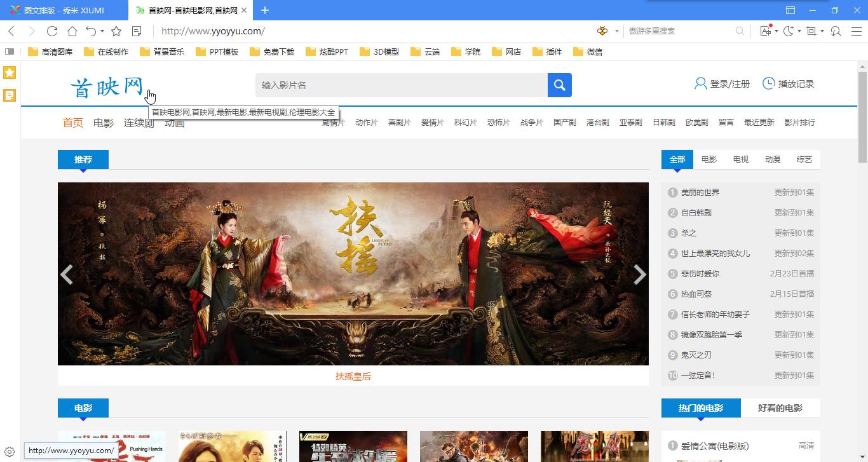Select the 动漫 ranking tab
The height and width of the screenshot is (462, 868).
pyautogui.click(x=773, y=160)
